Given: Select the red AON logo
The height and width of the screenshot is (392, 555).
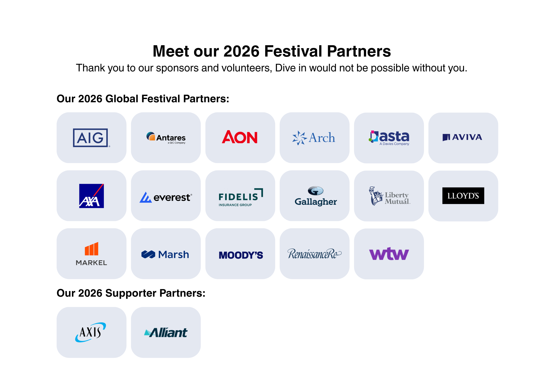Looking at the screenshot, I should pos(240,137).
